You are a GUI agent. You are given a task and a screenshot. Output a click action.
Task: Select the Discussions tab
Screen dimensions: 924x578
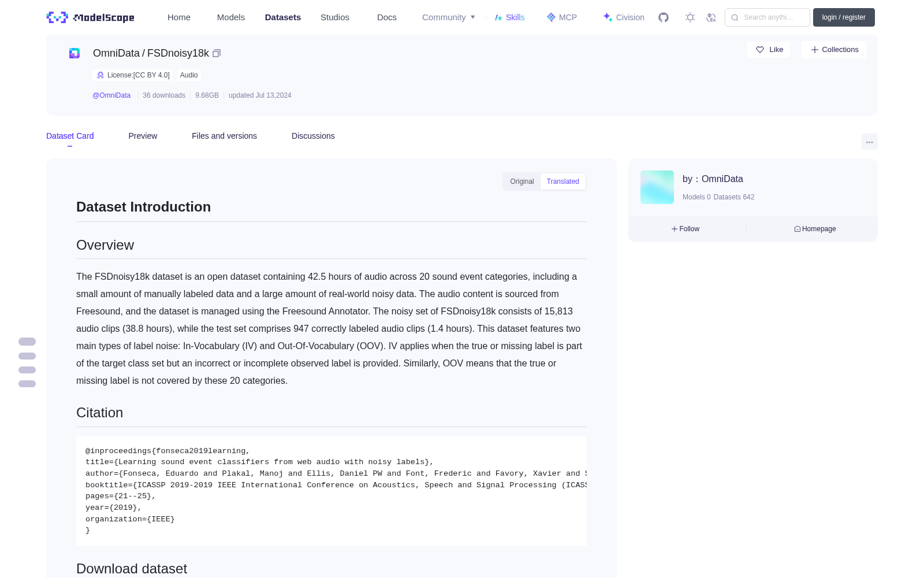coord(313,136)
